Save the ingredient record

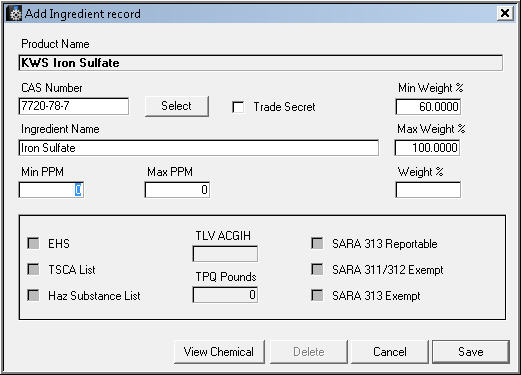pyautogui.click(x=471, y=352)
